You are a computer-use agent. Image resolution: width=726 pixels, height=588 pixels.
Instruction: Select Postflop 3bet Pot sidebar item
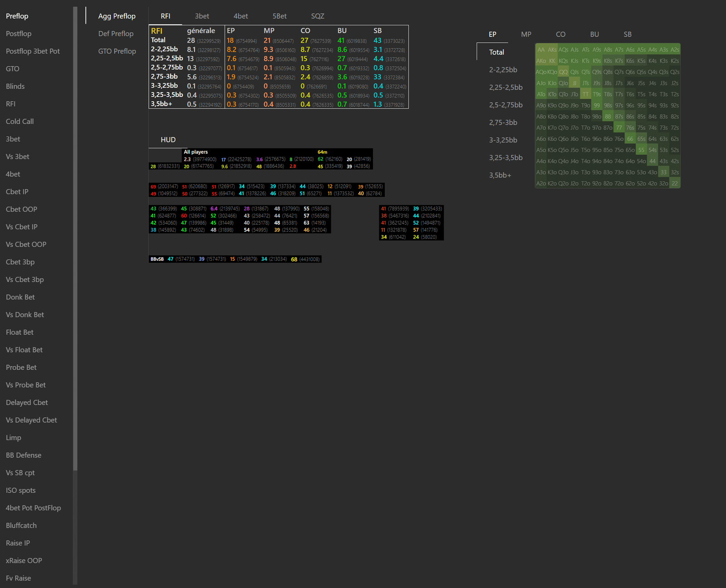[33, 51]
